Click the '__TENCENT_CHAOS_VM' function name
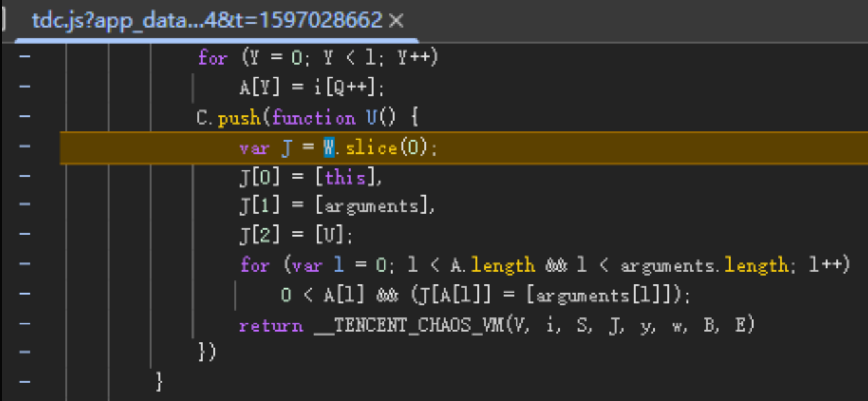Viewport: 868px width, 401px height. tap(407, 326)
